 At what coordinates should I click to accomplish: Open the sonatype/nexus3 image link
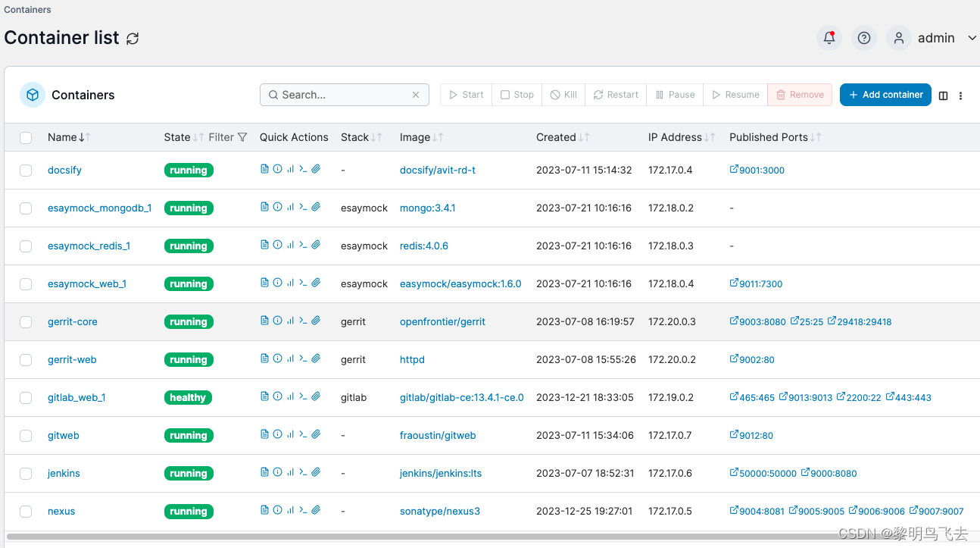[x=440, y=511]
